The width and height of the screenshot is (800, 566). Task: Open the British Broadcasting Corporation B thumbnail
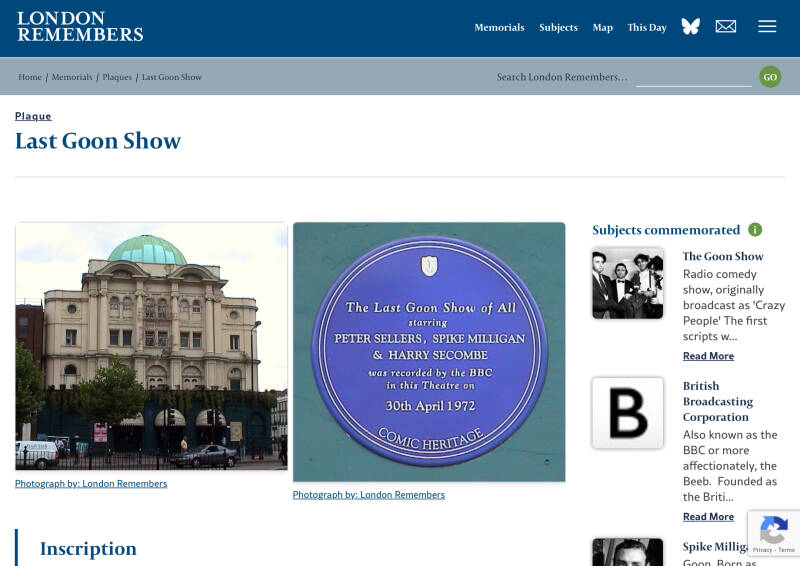628,413
